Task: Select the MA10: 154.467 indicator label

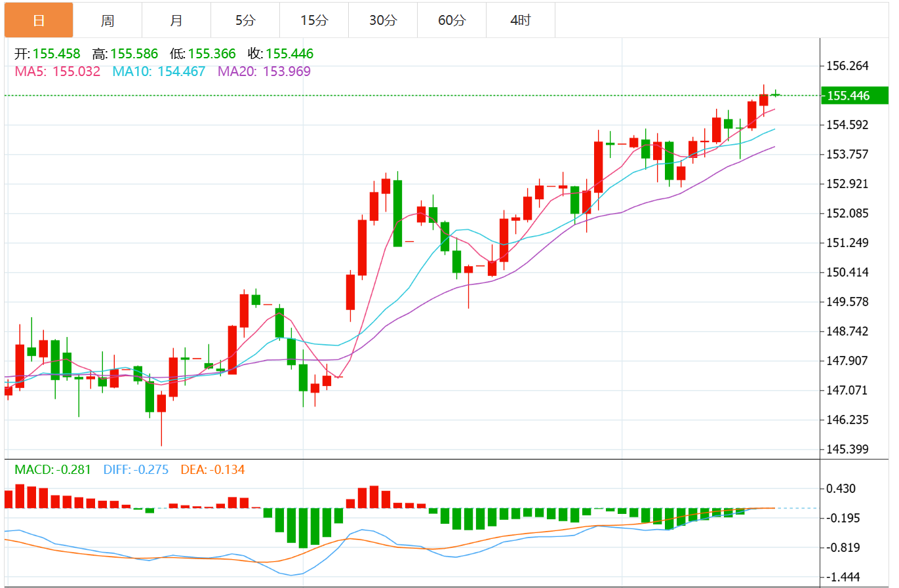Action: [159, 71]
